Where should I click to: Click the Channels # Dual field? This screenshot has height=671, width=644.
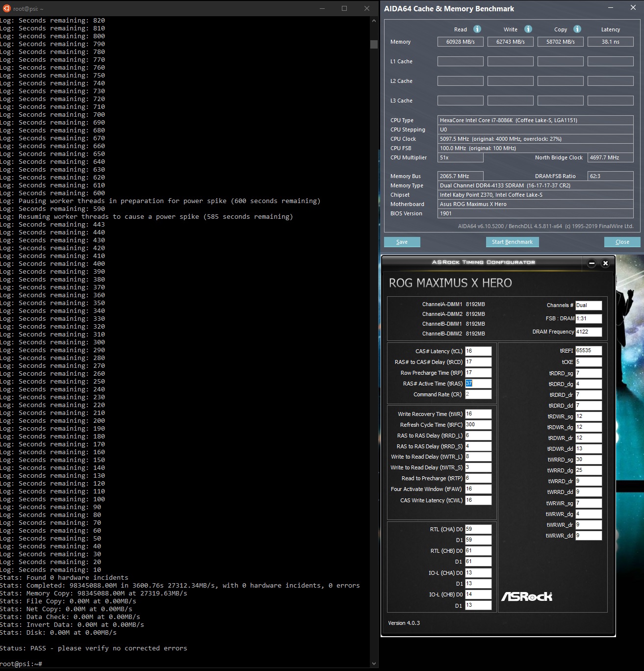click(589, 305)
